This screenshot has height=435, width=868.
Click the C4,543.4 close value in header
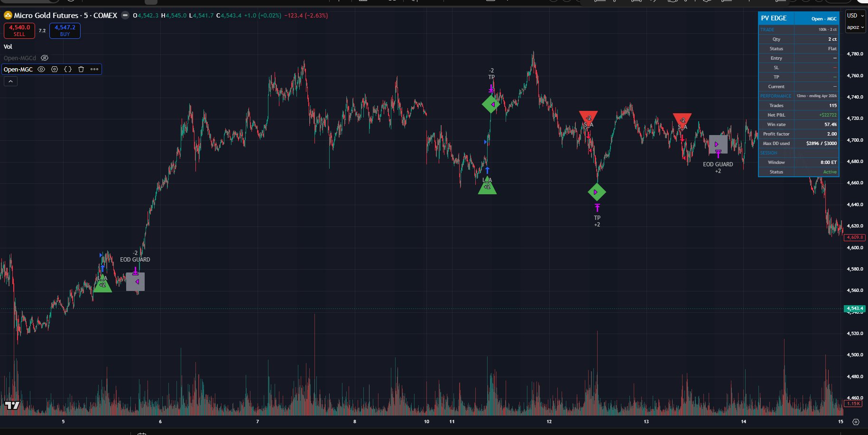click(229, 16)
